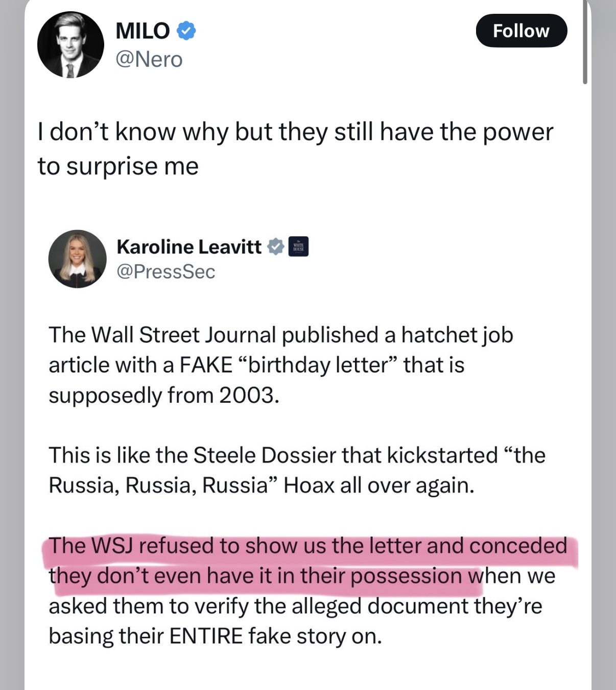
Task: Click the MILO display name
Action: click(143, 31)
